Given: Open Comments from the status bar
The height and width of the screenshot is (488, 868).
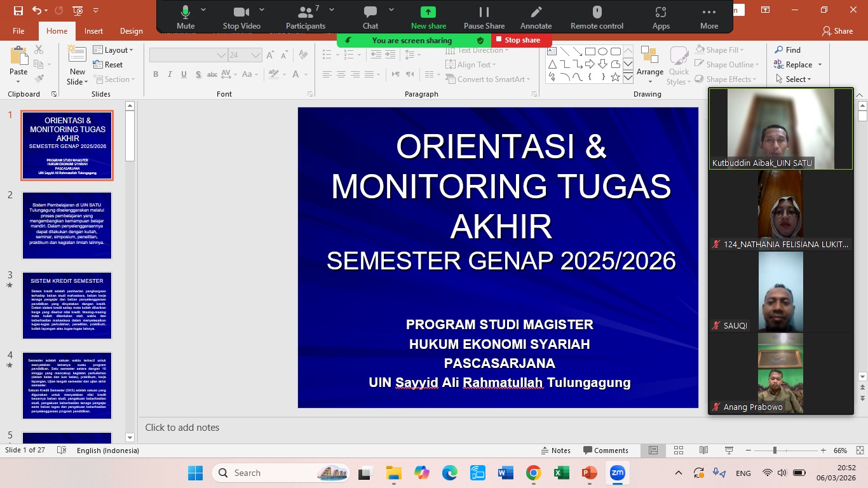Looking at the screenshot, I should (605, 451).
